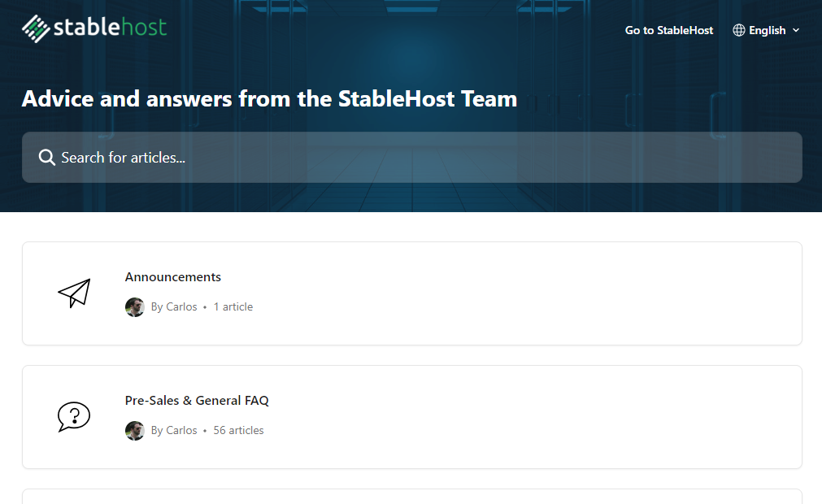The height and width of the screenshot is (504, 822).
Task: Click the "56 articles" count text
Action: [238, 431]
